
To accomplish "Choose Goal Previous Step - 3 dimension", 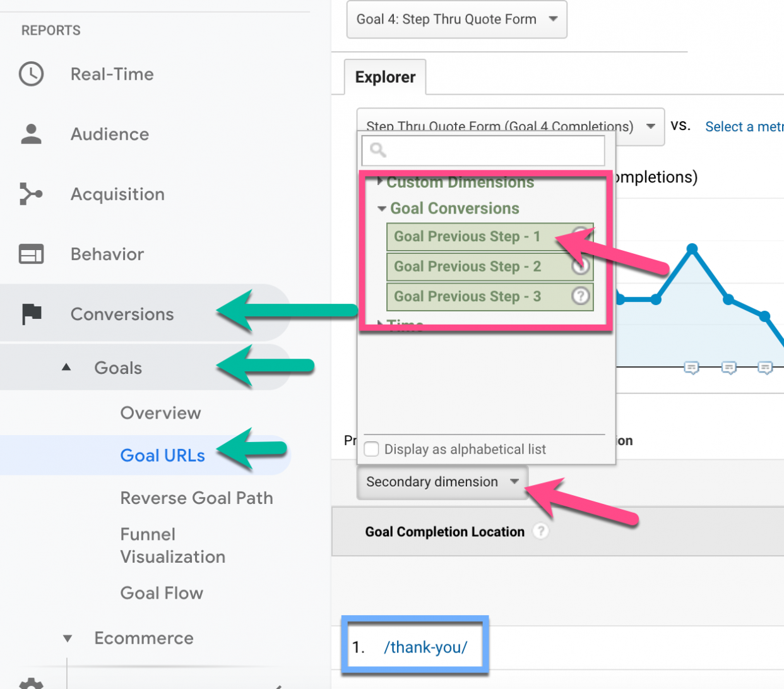I will (x=490, y=296).
